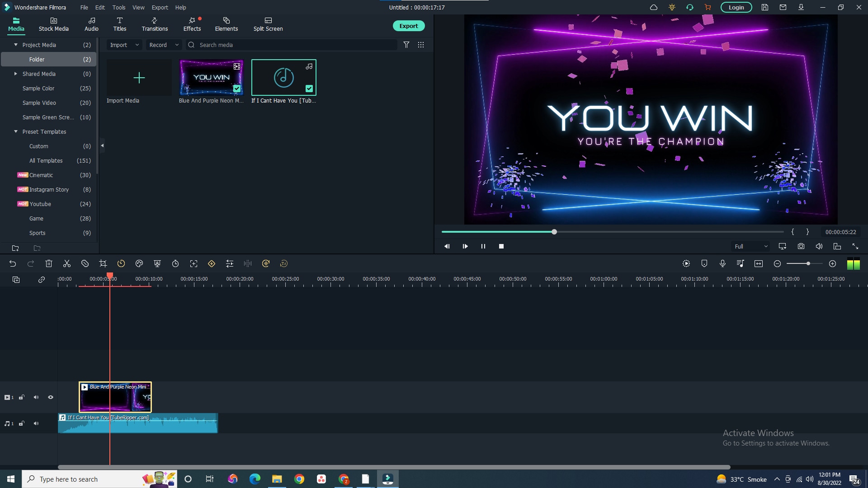Viewport: 868px width, 488px height.
Task: Open the Import dropdown
Action: click(x=124, y=45)
